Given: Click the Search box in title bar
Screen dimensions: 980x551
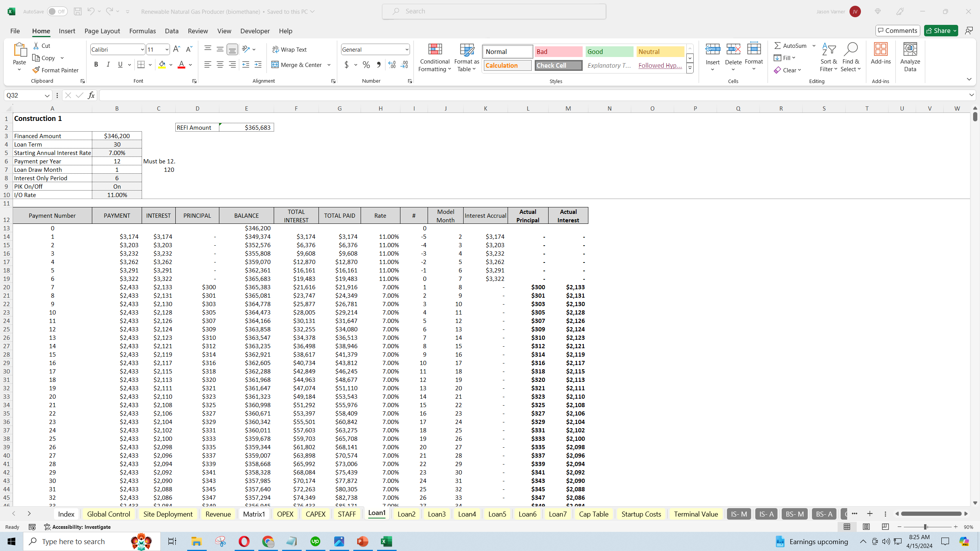Looking at the screenshot, I should click(494, 11).
